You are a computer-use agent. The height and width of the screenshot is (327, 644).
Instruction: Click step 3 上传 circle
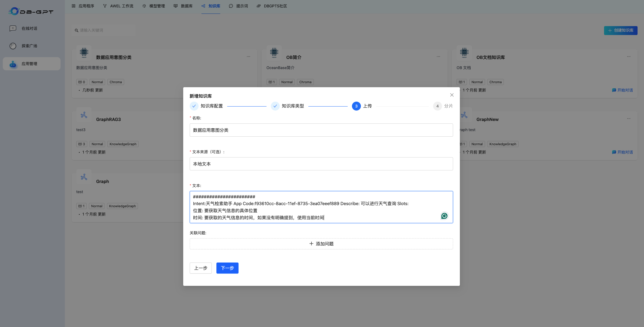coord(356,106)
